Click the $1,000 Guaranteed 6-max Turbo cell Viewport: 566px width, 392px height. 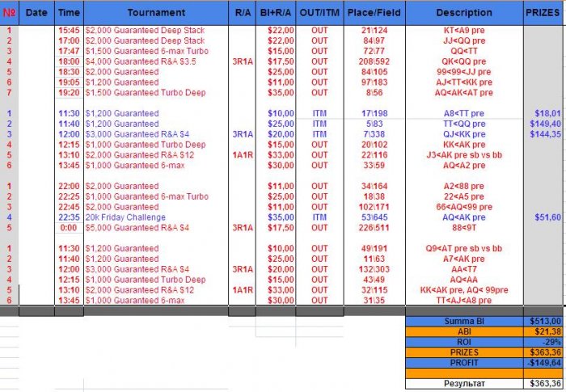[156, 196]
